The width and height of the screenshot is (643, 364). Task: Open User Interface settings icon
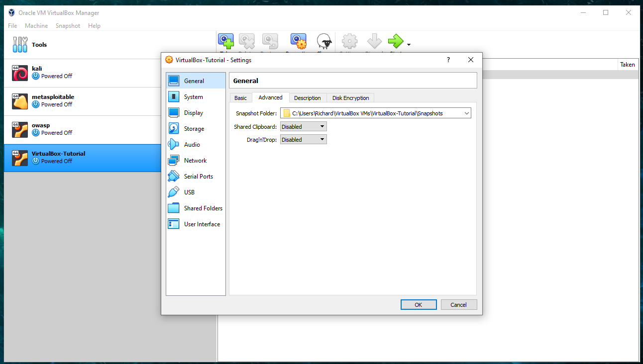(x=174, y=224)
